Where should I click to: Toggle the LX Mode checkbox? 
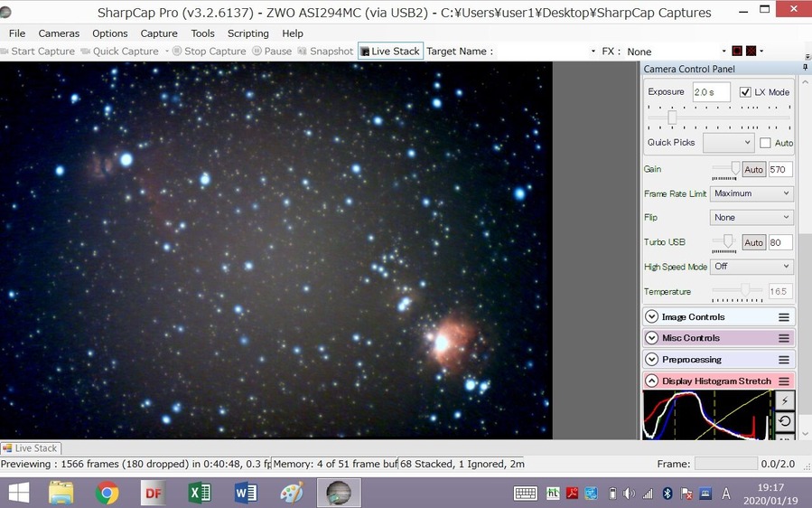coord(744,92)
